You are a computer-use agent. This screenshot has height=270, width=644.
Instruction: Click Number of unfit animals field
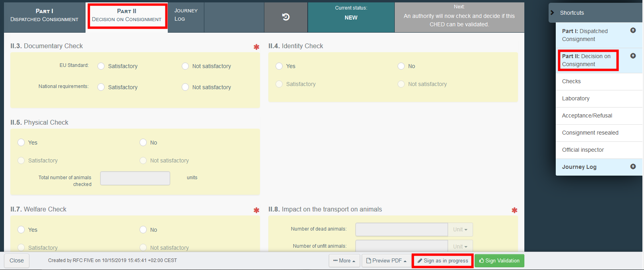pyautogui.click(x=402, y=246)
